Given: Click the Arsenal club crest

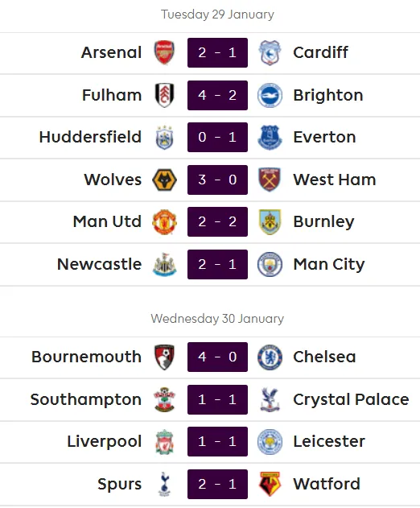Looking at the screenshot, I should point(164,52).
